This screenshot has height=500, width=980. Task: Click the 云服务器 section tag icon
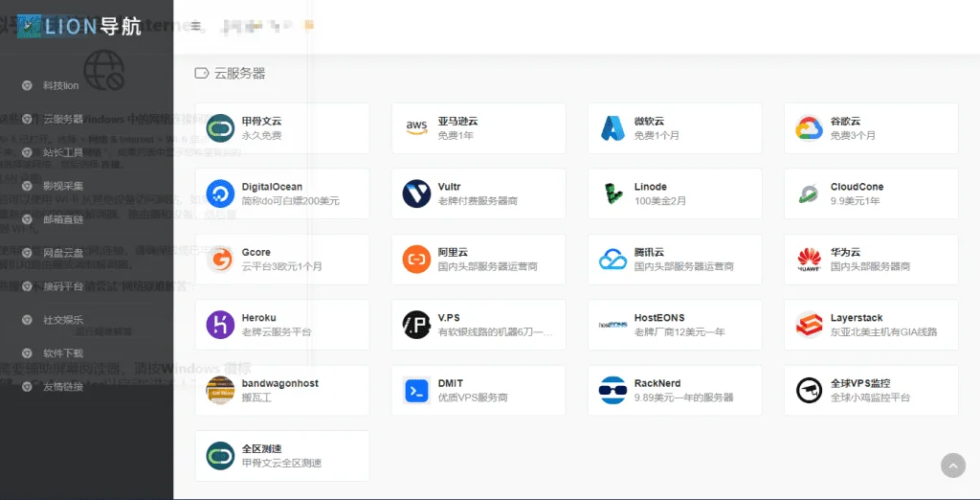(x=201, y=73)
